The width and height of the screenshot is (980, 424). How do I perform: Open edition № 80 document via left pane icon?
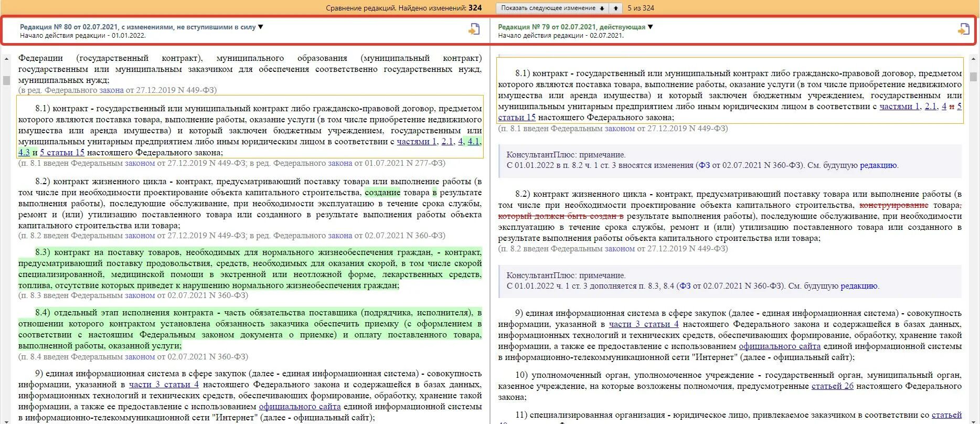point(474,29)
